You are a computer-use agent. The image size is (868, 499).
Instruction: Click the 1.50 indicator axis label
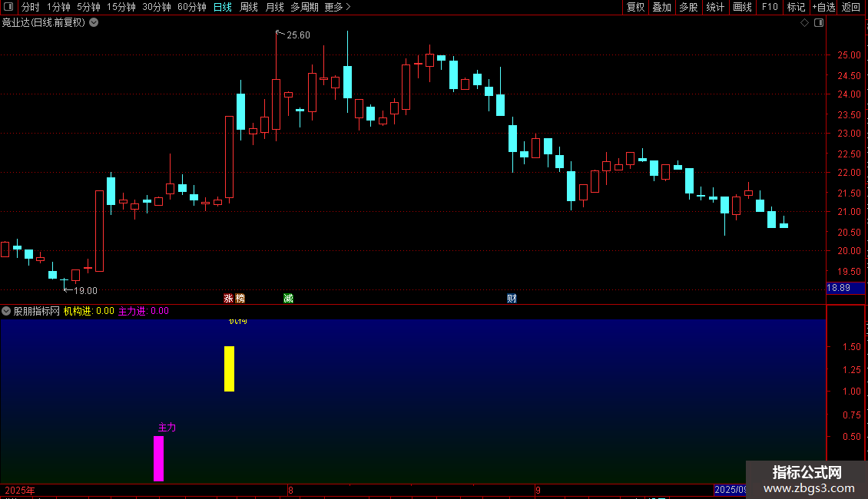point(851,347)
